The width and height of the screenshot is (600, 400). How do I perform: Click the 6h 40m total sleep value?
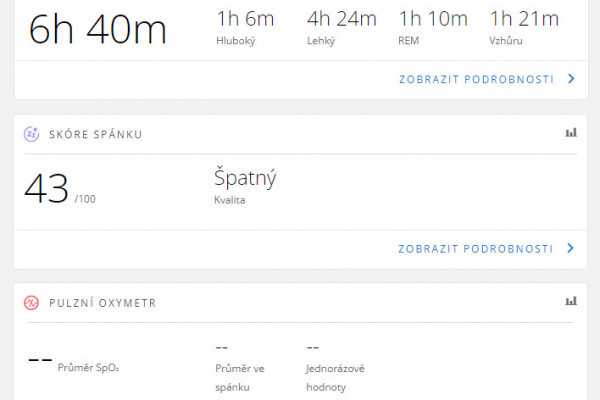98,30
